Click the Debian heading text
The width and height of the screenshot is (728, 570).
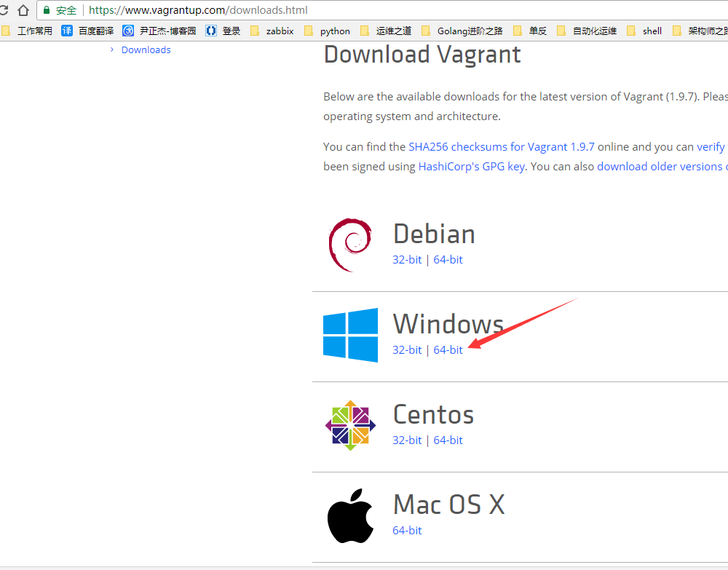pyautogui.click(x=434, y=234)
